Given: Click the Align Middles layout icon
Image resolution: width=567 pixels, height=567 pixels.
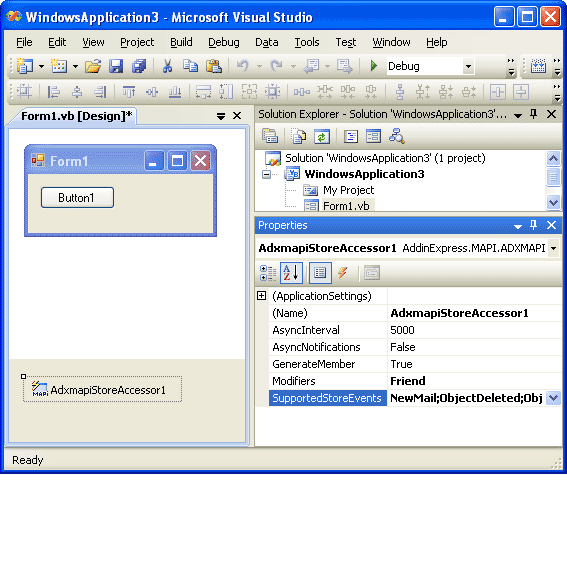Looking at the screenshot, I should pyautogui.click(x=152, y=92).
